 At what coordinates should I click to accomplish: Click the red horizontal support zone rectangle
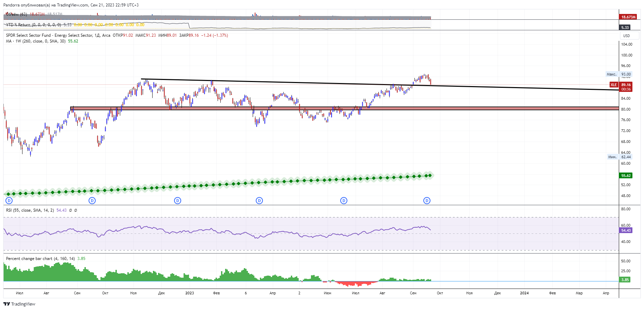pyautogui.click(x=344, y=108)
